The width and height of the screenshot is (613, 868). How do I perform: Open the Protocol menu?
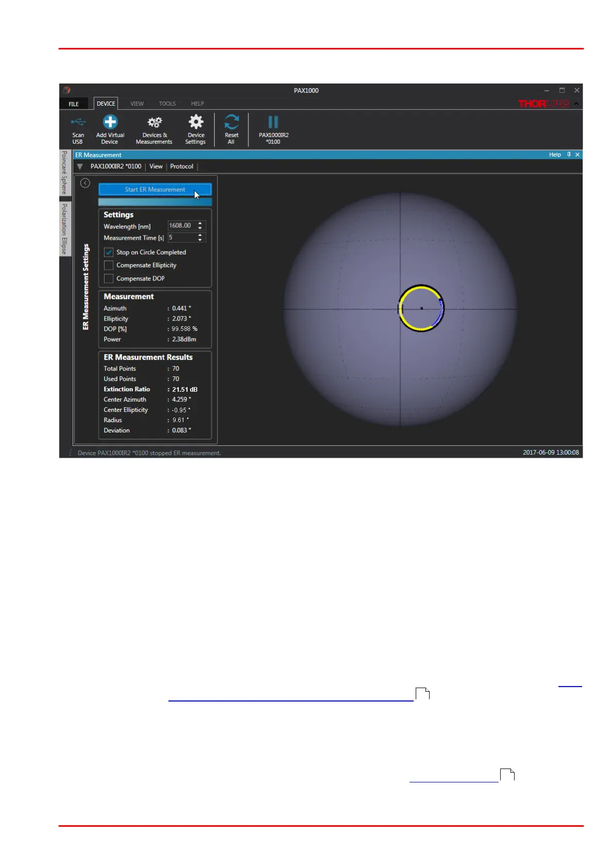point(182,166)
